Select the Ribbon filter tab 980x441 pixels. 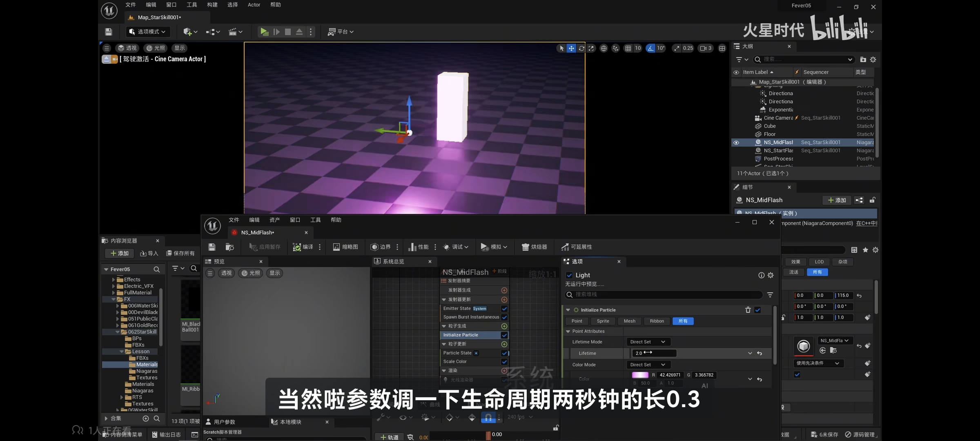pos(657,321)
